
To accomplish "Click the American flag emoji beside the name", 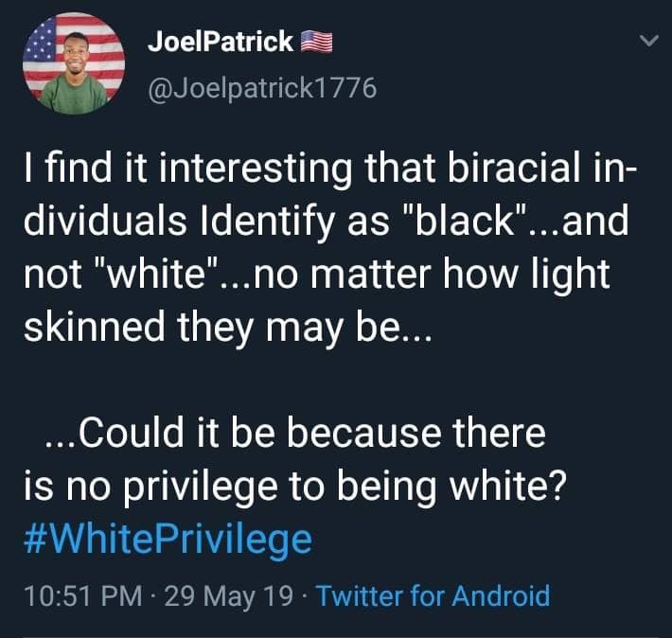I will coord(317,42).
